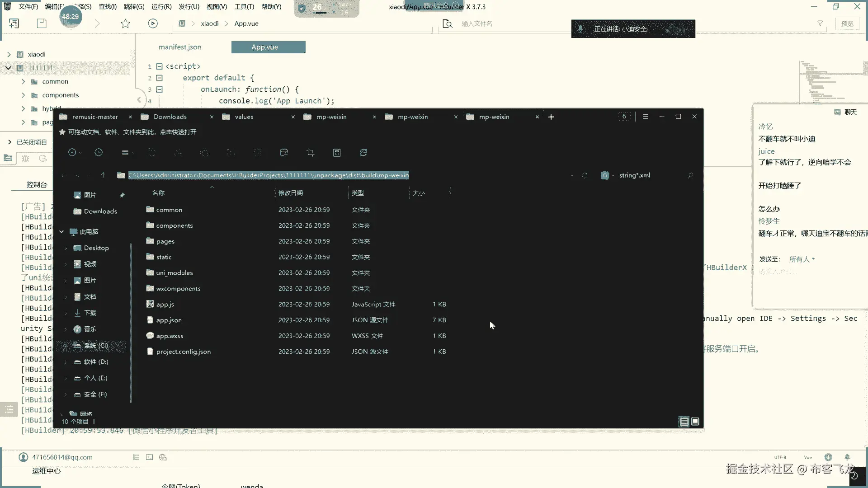This screenshot has height=488, width=868.
Task: Open new tab with plus icon
Action: (x=551, y=117)
